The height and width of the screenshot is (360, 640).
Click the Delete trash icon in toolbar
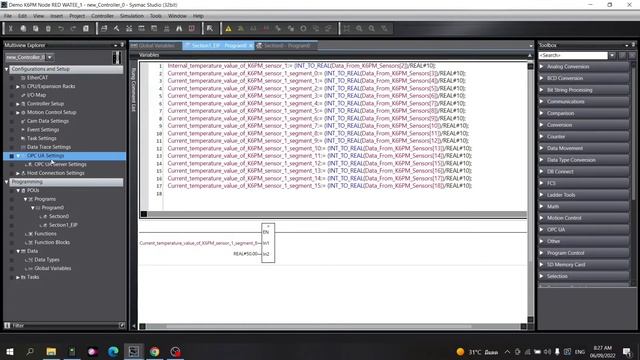48,29
